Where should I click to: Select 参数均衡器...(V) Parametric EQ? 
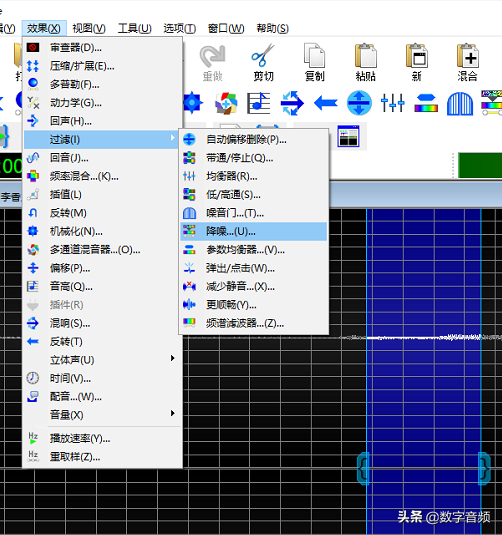point(253,250)
